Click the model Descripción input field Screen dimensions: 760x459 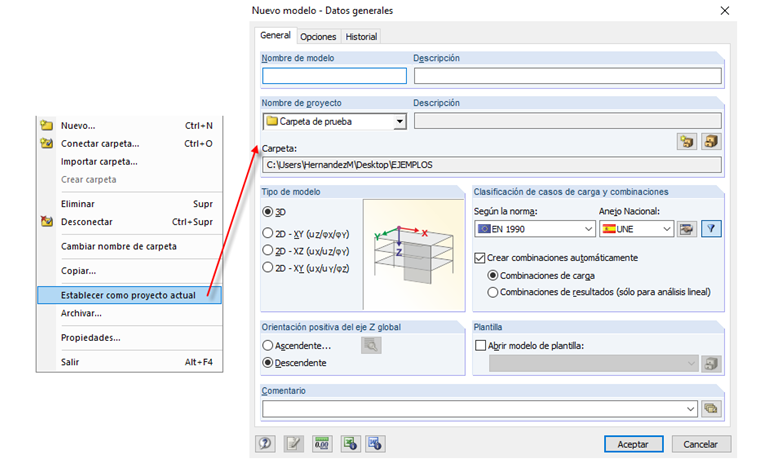coord(568,76)
